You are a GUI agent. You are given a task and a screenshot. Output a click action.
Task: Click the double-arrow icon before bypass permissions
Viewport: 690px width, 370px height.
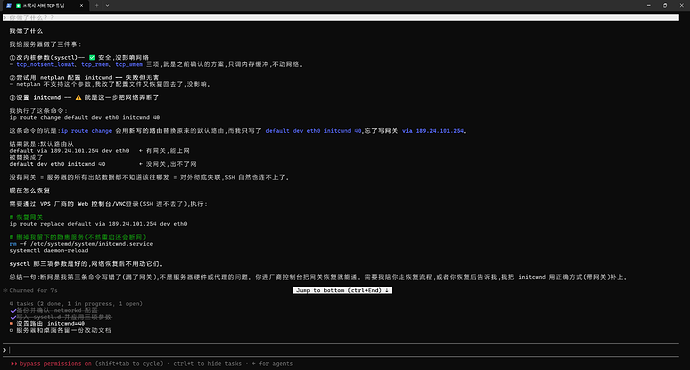pos(14,364)
